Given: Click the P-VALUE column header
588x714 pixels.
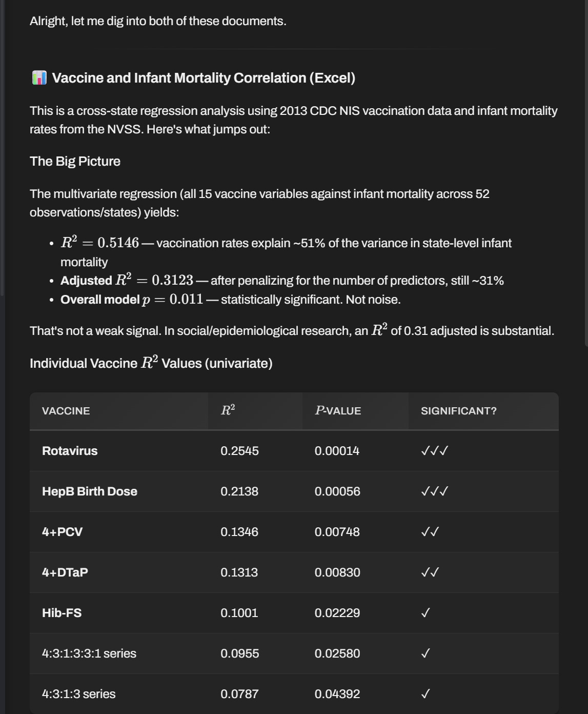Looking at the screenshot, I should 338,411.
